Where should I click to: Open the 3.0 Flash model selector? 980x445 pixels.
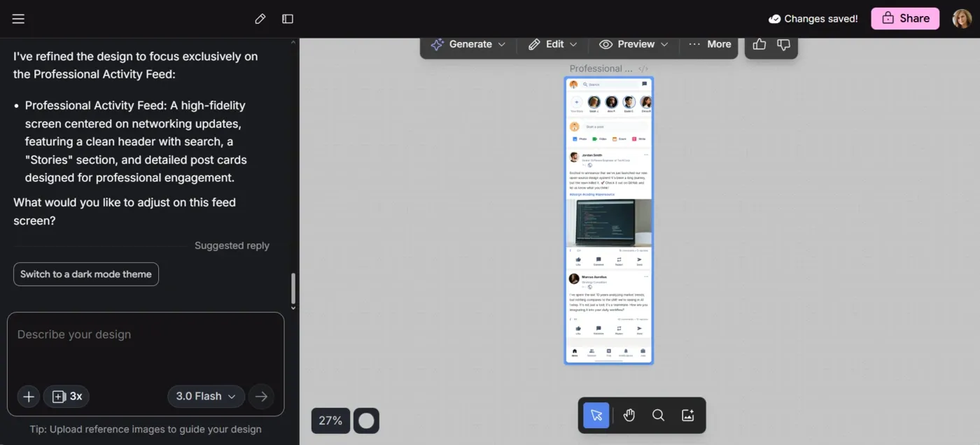point(206,396)
